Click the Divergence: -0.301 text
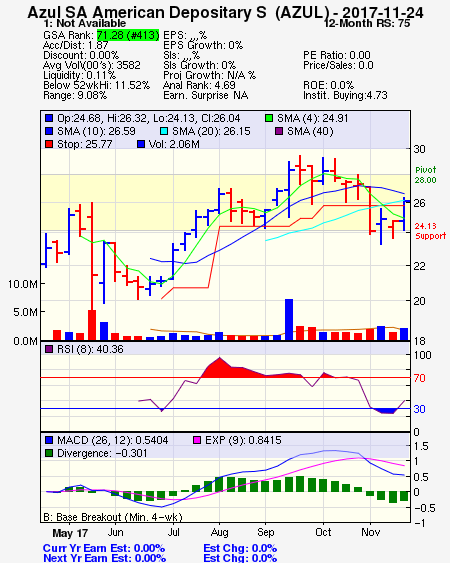 point(102,453)
